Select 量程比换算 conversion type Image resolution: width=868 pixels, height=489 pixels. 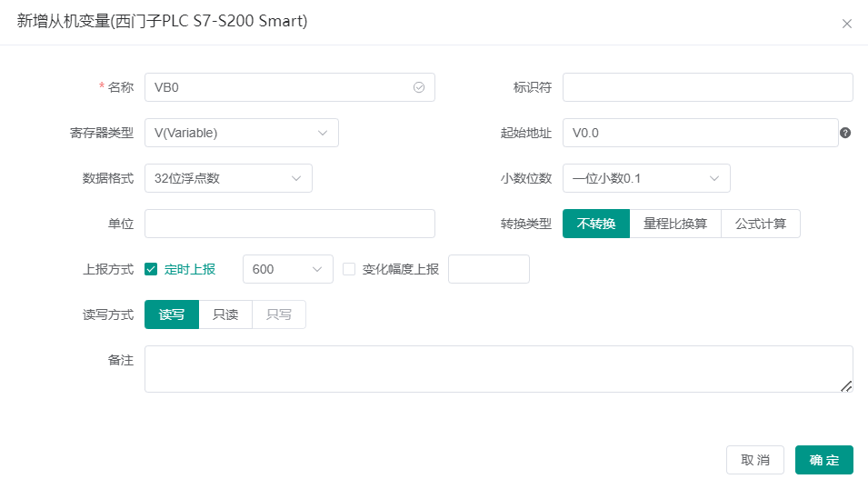[675, 224]
